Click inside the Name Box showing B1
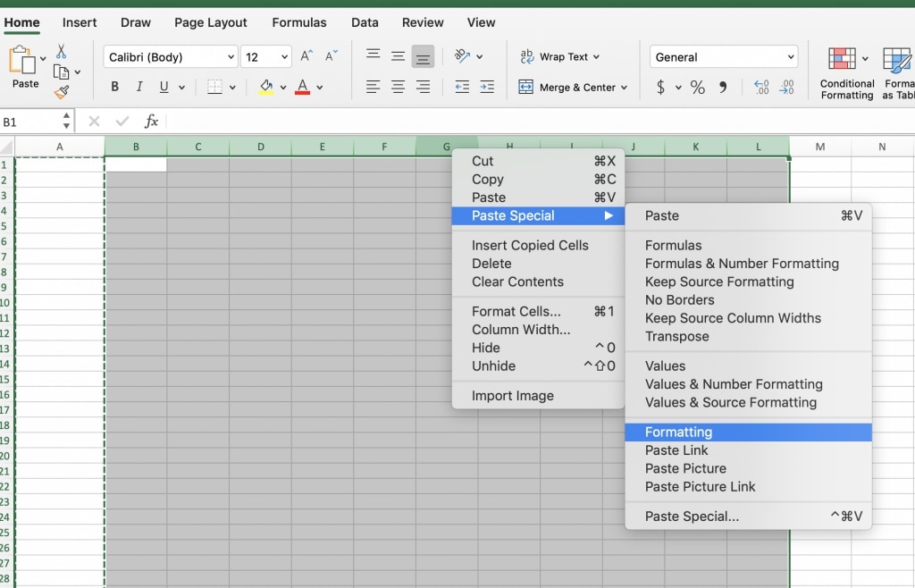 (x=31, y=119)
